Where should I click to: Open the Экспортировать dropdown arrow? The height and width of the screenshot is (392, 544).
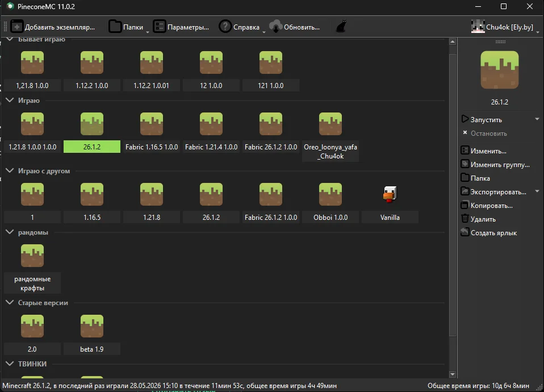pos(537,191)
